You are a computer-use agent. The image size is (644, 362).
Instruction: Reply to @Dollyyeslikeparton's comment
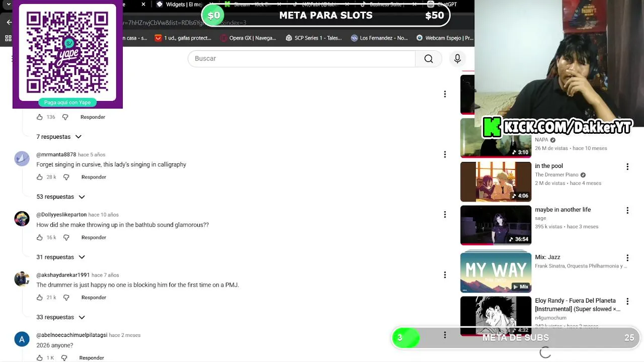94,237
